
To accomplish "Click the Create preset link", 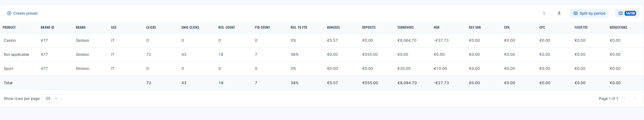I will pos(25,13).
